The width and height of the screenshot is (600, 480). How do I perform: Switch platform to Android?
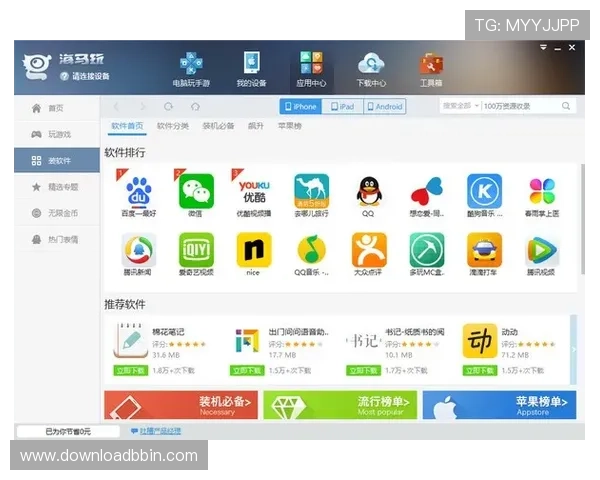point(385,106)
